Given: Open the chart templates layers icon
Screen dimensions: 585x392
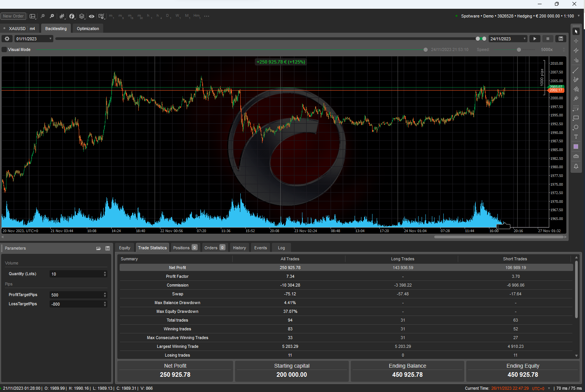Looking at the screenshot, I should (x=82, y=16).
